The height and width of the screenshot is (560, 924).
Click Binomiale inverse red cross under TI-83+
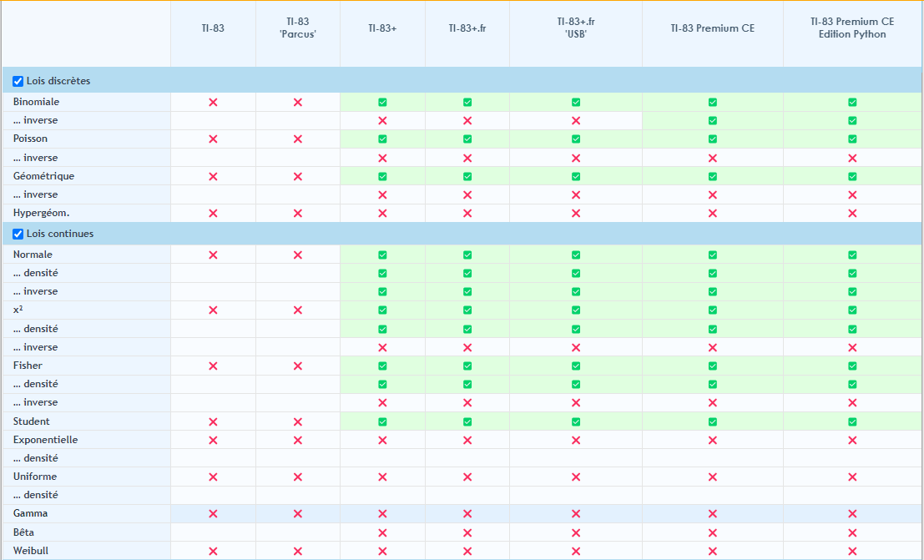click(x=382, y=121)
